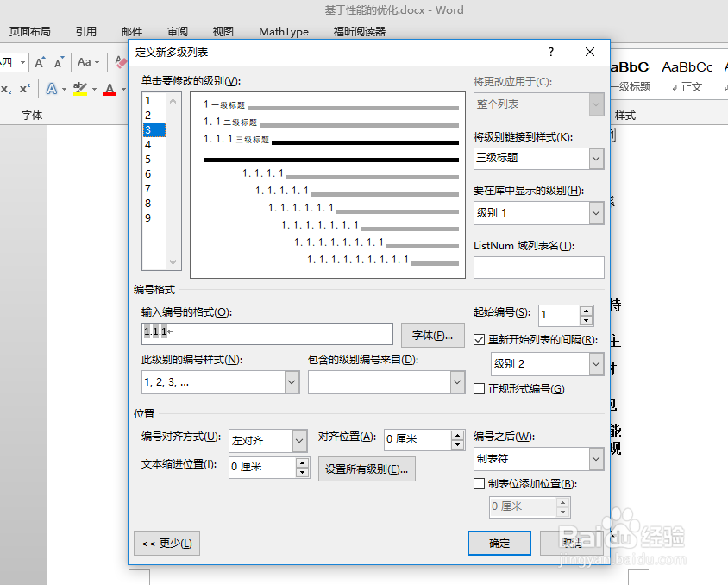Click the Decrease Font Size icon
The height and width of the screenshot is (585, 728).
coord(58,62)
